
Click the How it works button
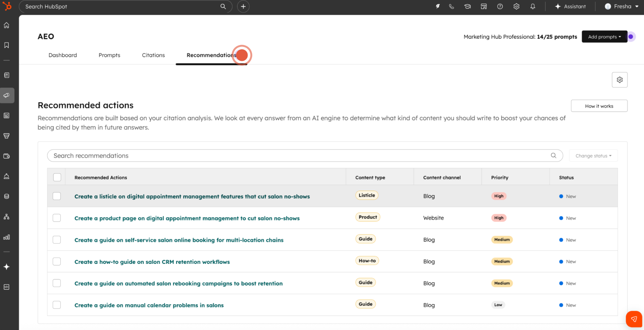(599, 106)
